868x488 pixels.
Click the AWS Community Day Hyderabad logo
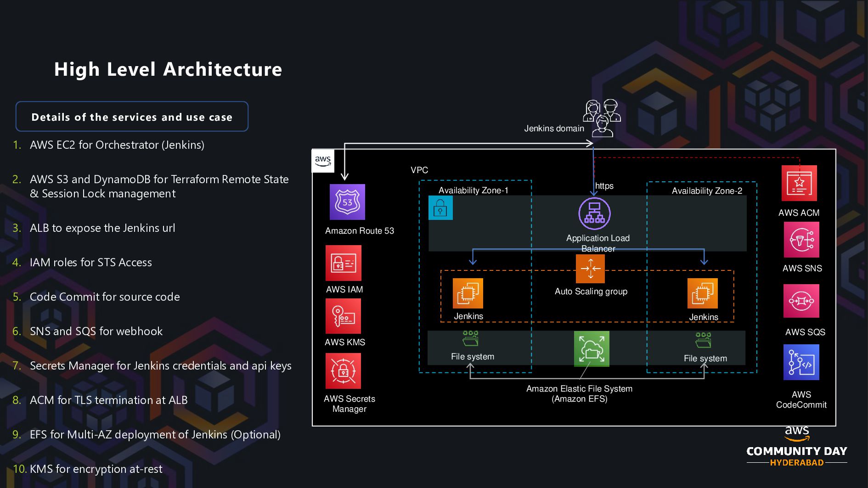(797, 447)
